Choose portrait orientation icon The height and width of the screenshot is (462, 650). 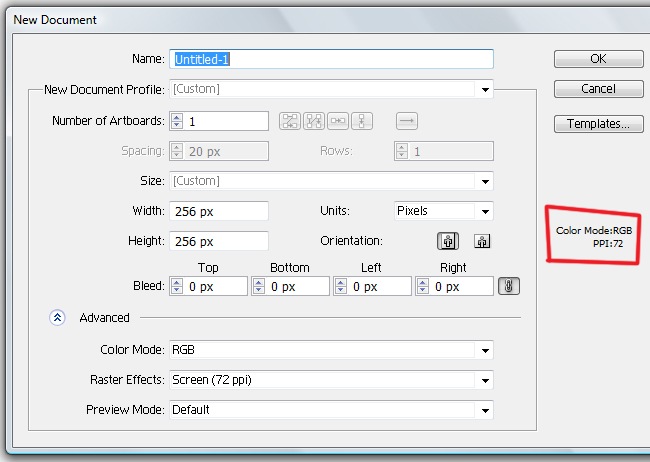click(x=448, y=241)
